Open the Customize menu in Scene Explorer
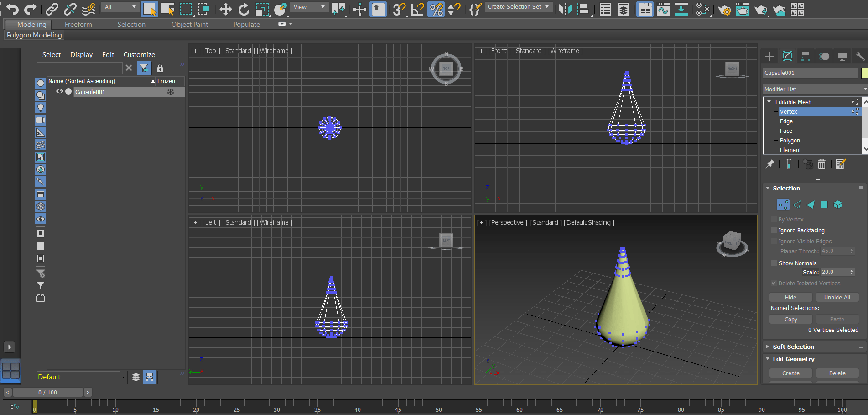The image size is (868, 415). pyautogui.click(x=139, y=55)
